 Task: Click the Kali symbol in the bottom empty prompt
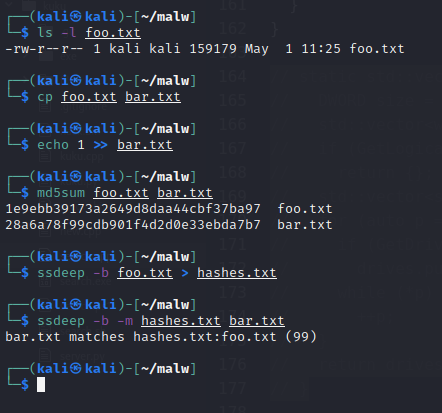pos(75,368)
